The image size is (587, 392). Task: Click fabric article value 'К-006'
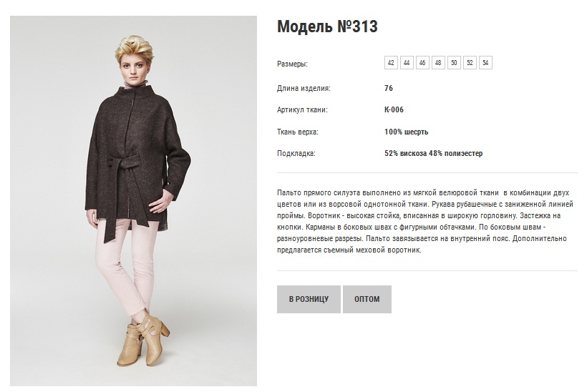[394, 110]
